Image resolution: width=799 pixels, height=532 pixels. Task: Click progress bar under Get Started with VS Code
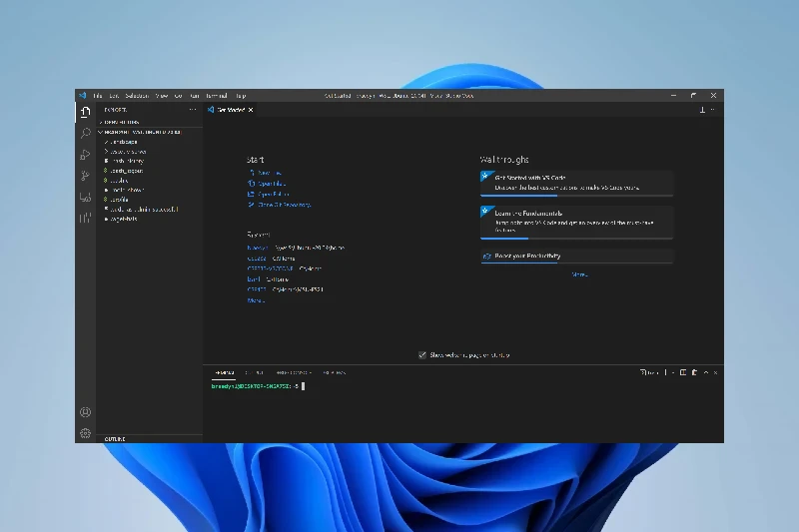(577, 196)
